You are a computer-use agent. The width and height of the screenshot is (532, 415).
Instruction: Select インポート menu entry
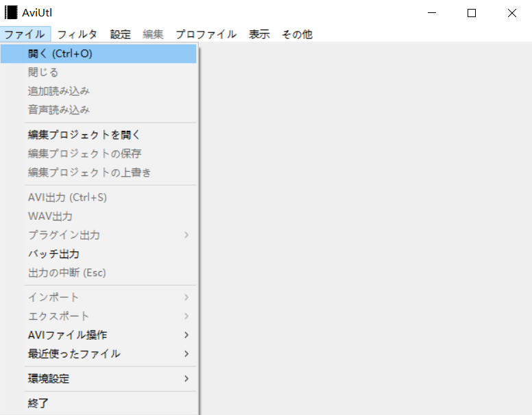tap(99, 297)
